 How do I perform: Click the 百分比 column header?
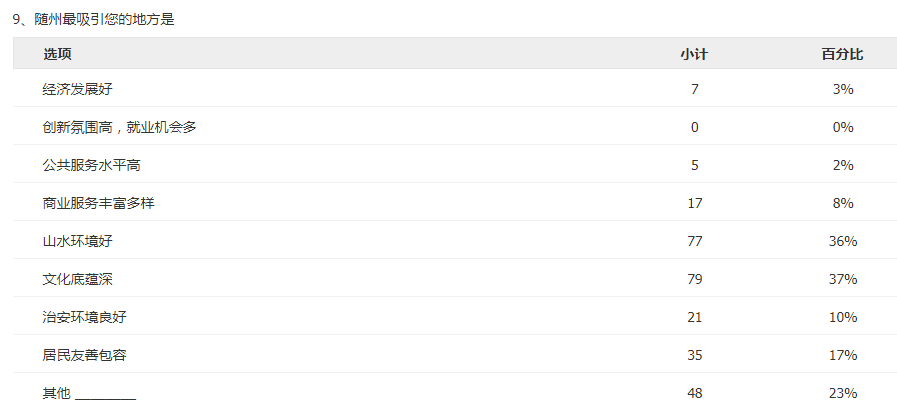coord(843,54)
